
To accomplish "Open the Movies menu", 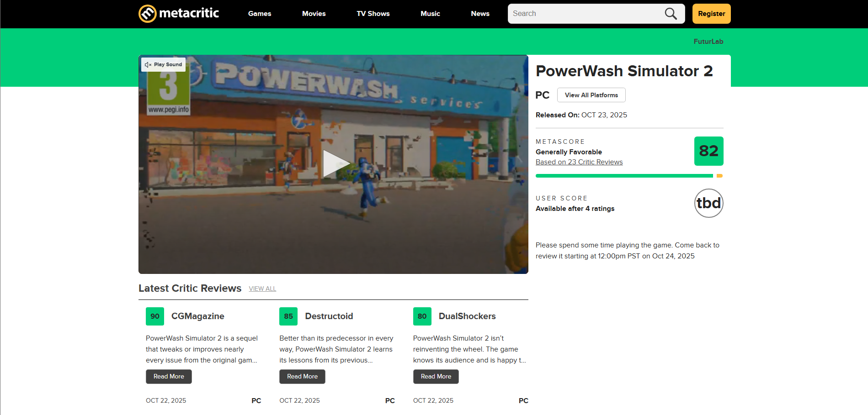I will pyautogui.click(x=314, y=14).
